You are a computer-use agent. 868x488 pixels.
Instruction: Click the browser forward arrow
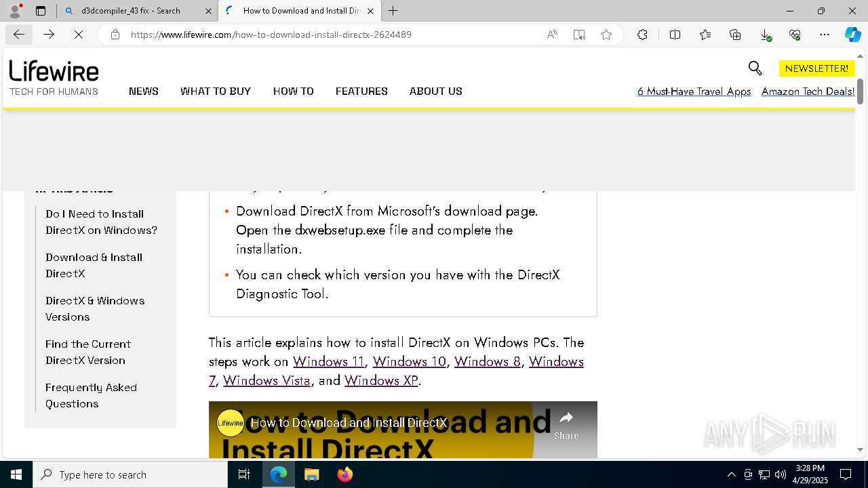coord(49,35)
